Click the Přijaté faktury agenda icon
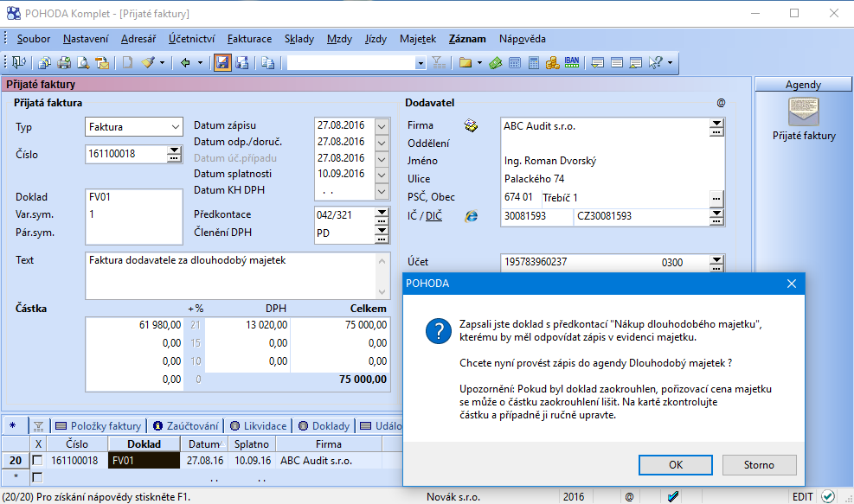Image resolution: width=854 pixels, height=504 pixels. pyautogui.click(x=803, y=112)
